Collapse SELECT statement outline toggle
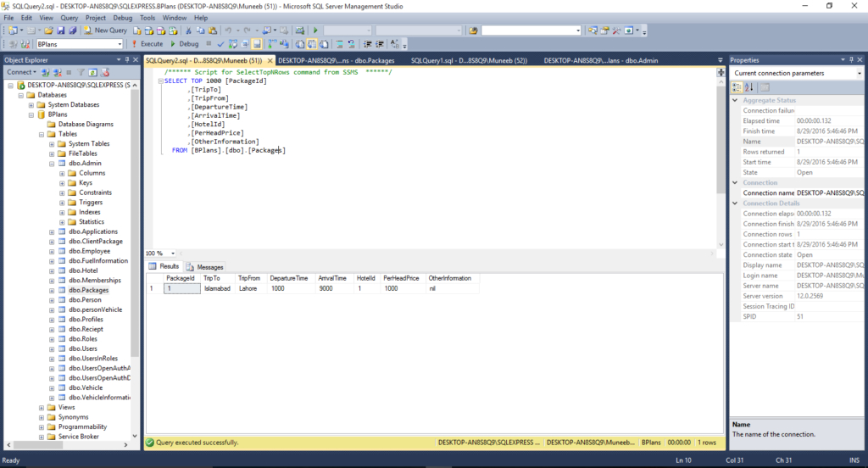Screen dimensions: 868x468 tap(160, 81)
